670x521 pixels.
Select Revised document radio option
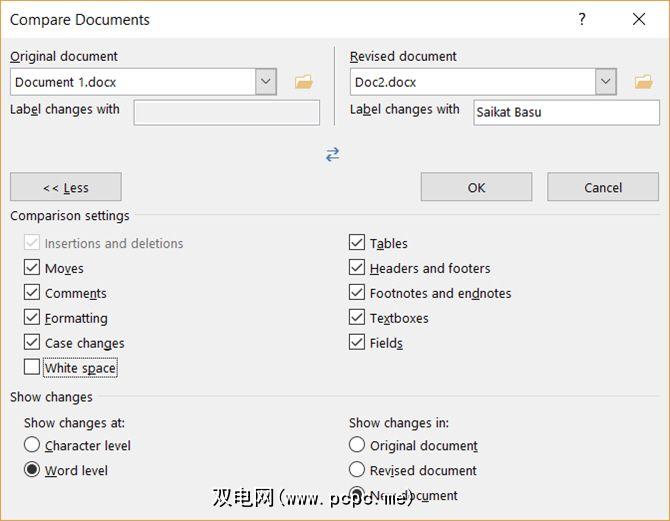click(x=357, y=470)
